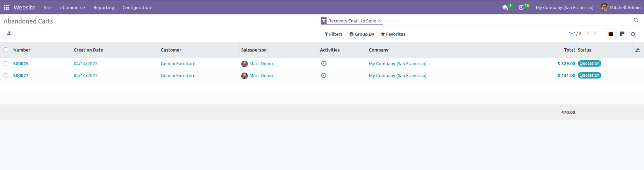The image size is (644, 170).
Task: Open the activities clock icon in navbar
Action: tap(521, 7)
